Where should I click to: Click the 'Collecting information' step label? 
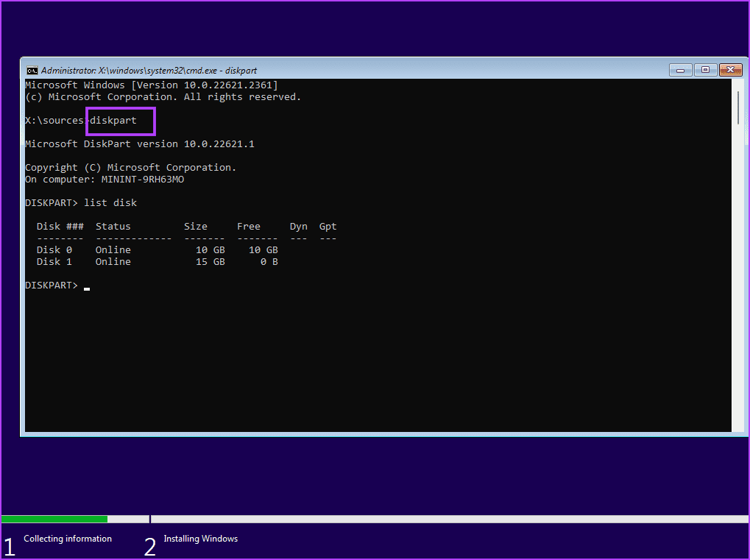click(68, 539)
